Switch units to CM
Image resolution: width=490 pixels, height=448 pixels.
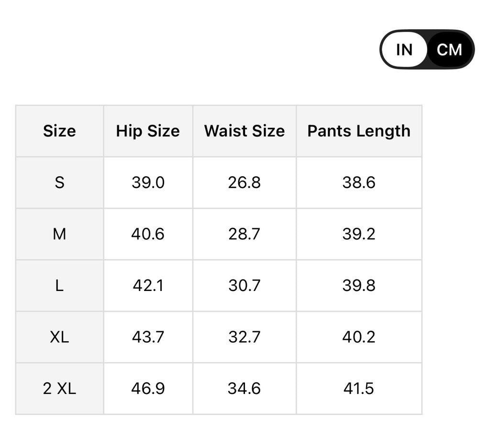449,49
